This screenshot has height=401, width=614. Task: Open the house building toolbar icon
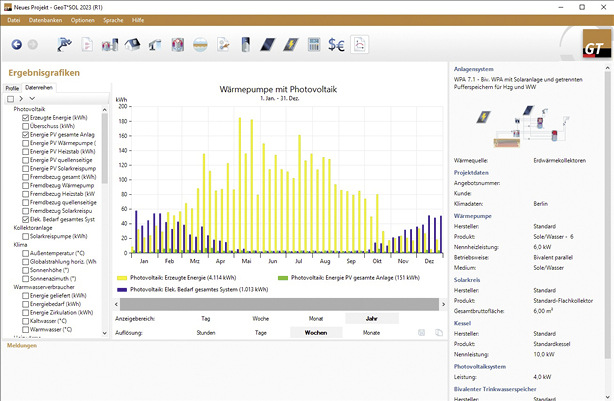coord(132,45)
